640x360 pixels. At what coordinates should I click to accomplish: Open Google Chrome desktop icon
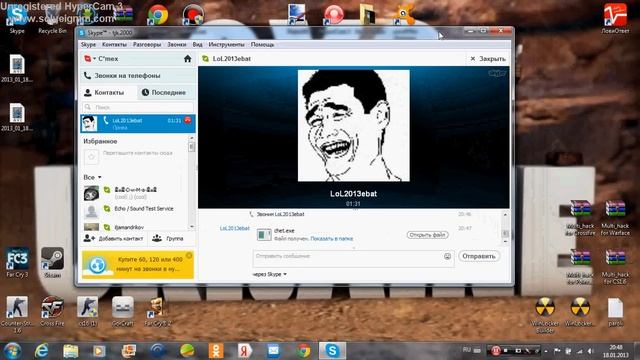(158, 15)
